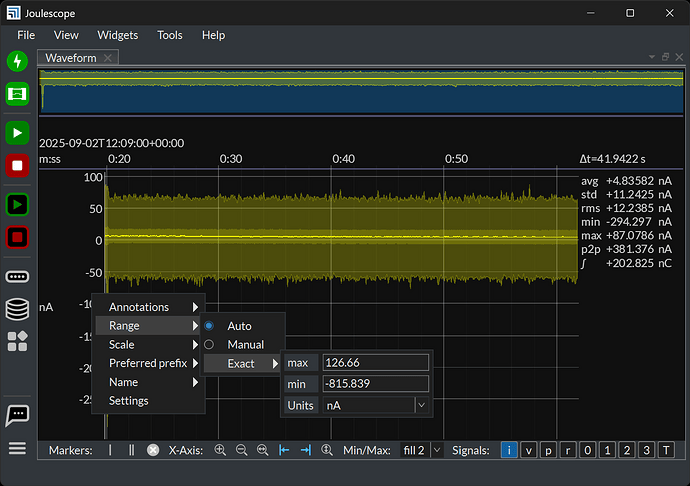Open the Min/Max fill 2 dropdown

[x=421, y=451]
